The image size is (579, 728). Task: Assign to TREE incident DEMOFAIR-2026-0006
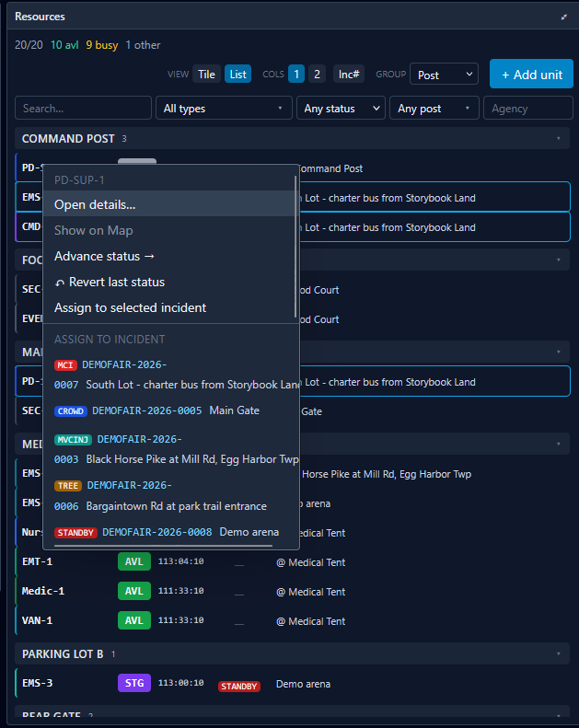pyautogui.click(x=171, y=495)
